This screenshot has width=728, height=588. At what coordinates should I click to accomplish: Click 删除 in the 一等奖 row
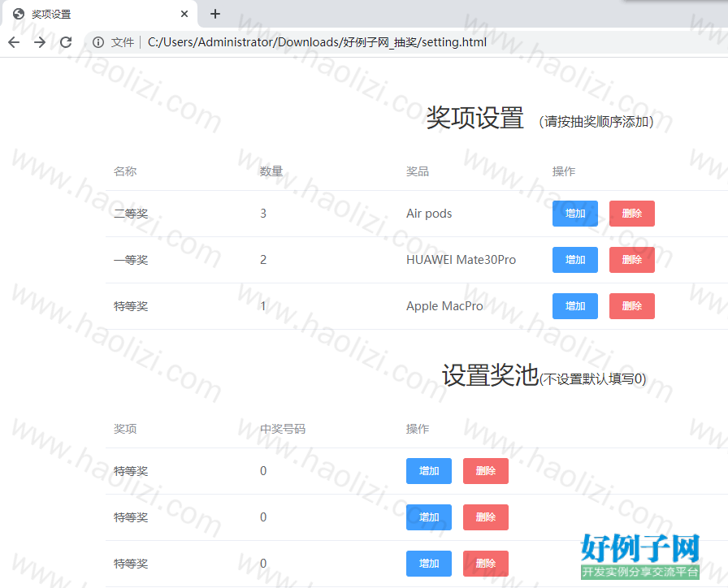[632, 260]
